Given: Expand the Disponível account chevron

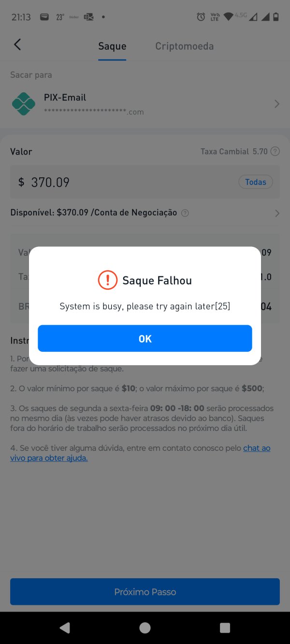Looking at the screenshot, I should (277, 213).
